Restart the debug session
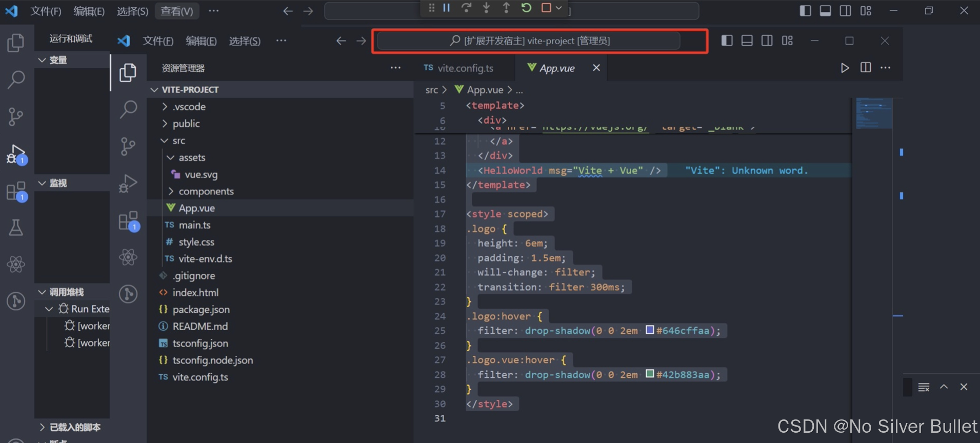This screenshot has height=443, width=980. coord(526,8)
